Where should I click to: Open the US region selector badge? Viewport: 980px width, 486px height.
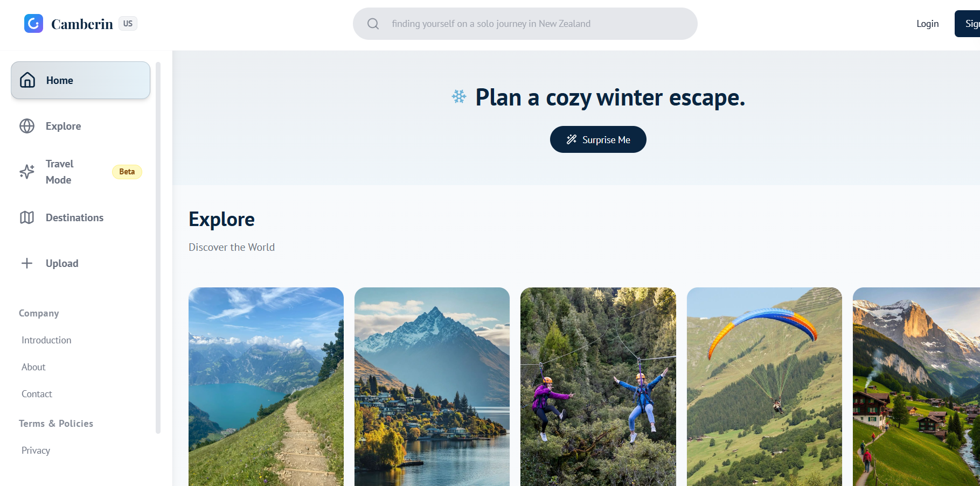coord(128,24)
